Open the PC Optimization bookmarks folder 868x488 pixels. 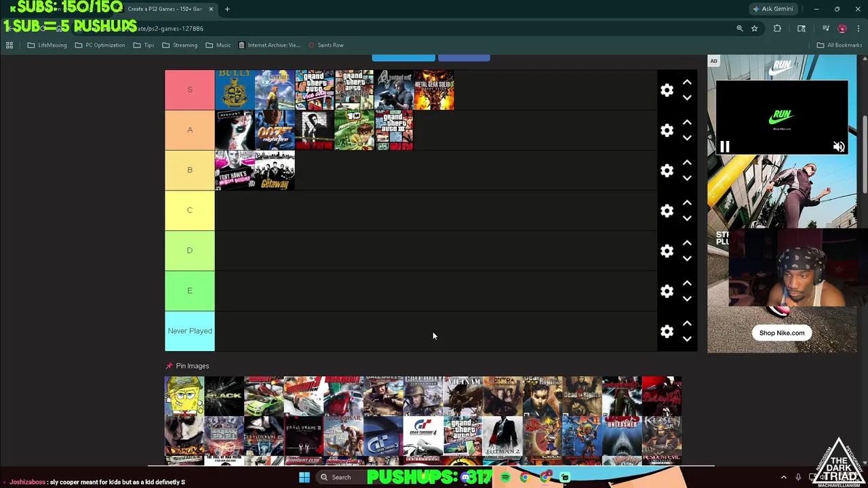100,45
